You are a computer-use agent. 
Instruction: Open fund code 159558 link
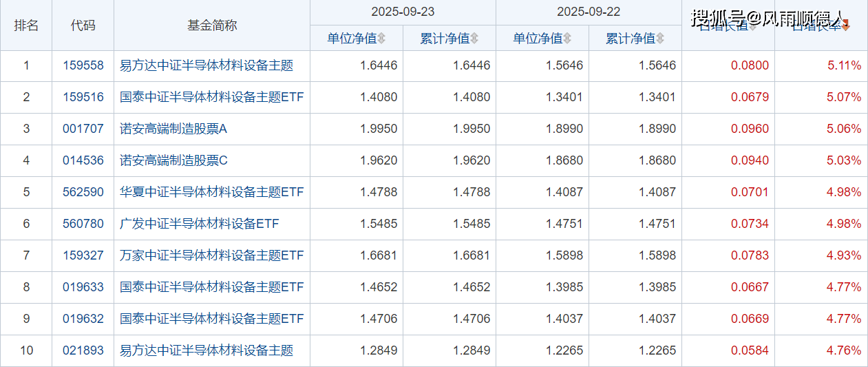pos(83,65)
